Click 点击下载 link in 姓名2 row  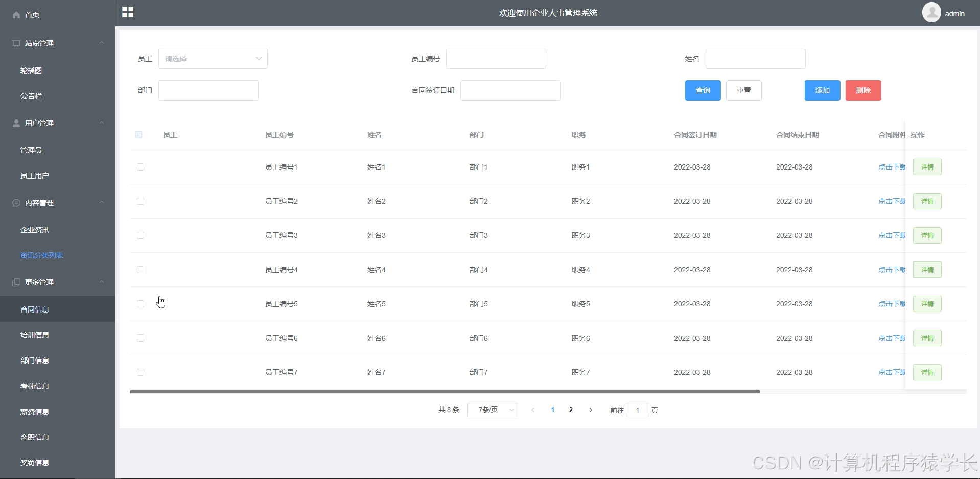coord(892,201)
